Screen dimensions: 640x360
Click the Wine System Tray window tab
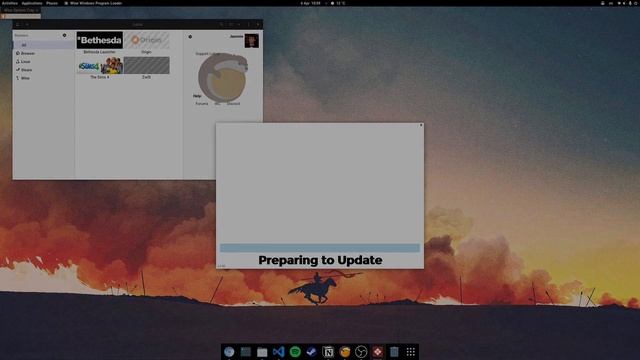point(20,10)
